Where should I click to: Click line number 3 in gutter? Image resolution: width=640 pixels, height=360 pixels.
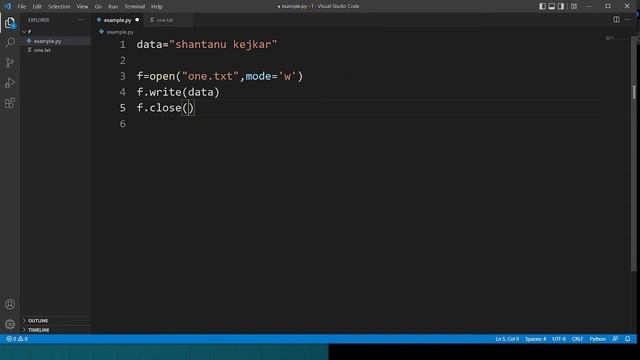pyautogui.click(x=123, y=76)
